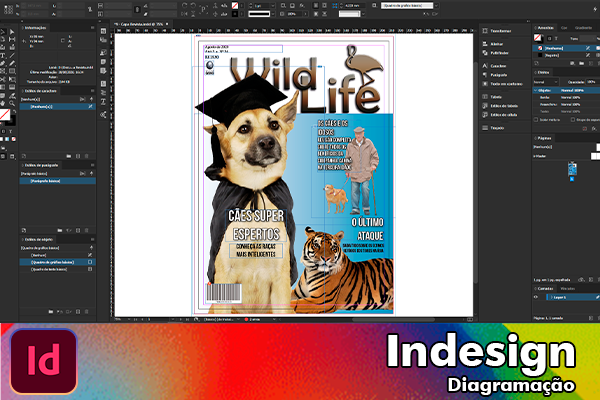Select the Page tool

pos(3,39)
